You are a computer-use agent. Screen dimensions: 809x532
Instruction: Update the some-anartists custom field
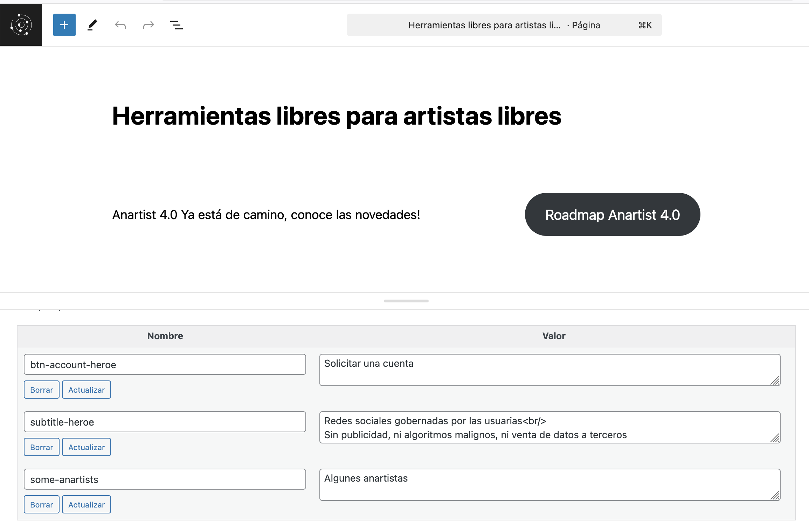(x=87, y=504)
